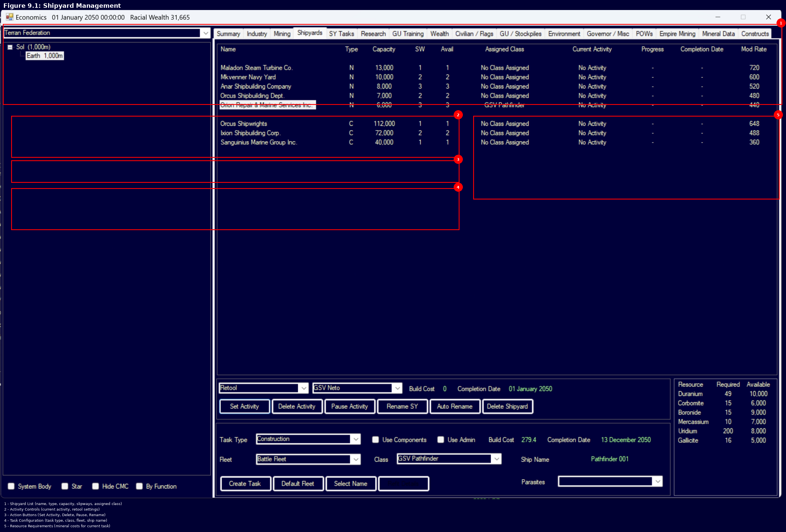Enable the Use Admin option
This screenshot has width=786, height=532.
441,439
